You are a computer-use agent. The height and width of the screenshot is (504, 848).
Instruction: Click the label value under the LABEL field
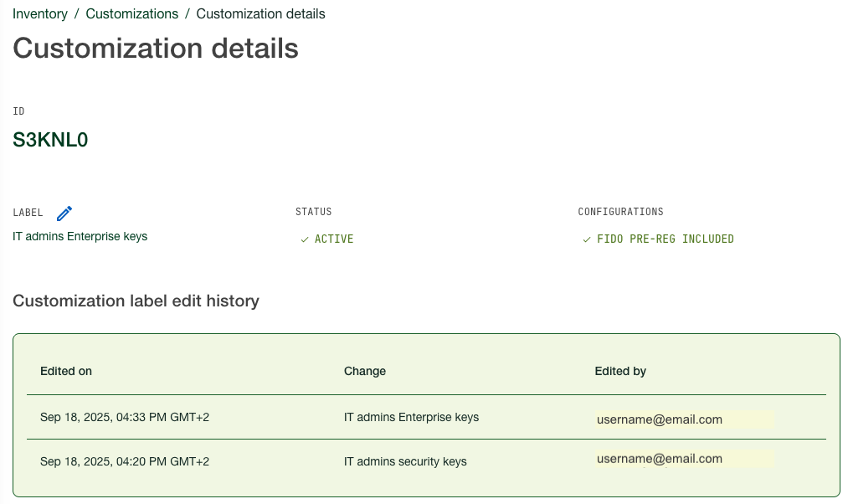(x=80, y=236)
